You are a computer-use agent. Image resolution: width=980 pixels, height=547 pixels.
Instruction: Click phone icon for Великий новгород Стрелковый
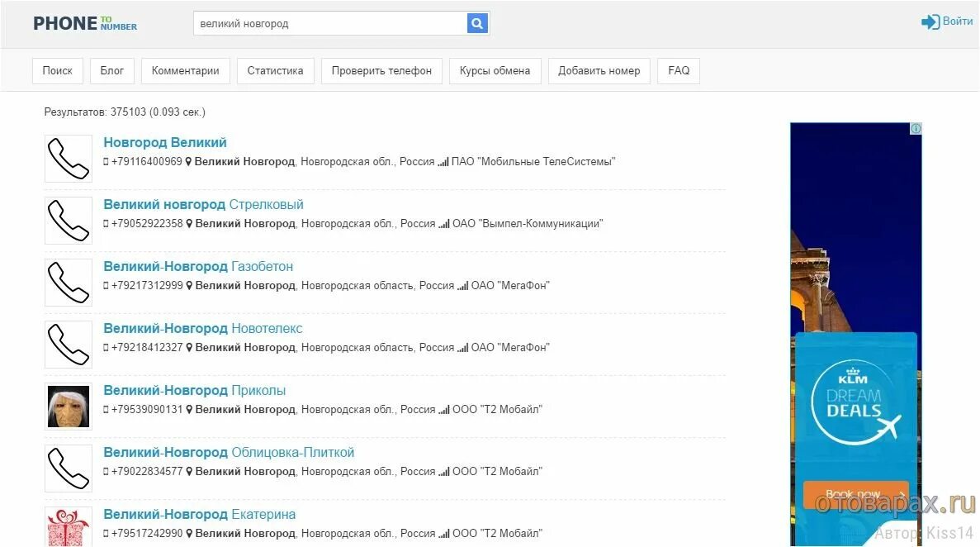point(69,221)
